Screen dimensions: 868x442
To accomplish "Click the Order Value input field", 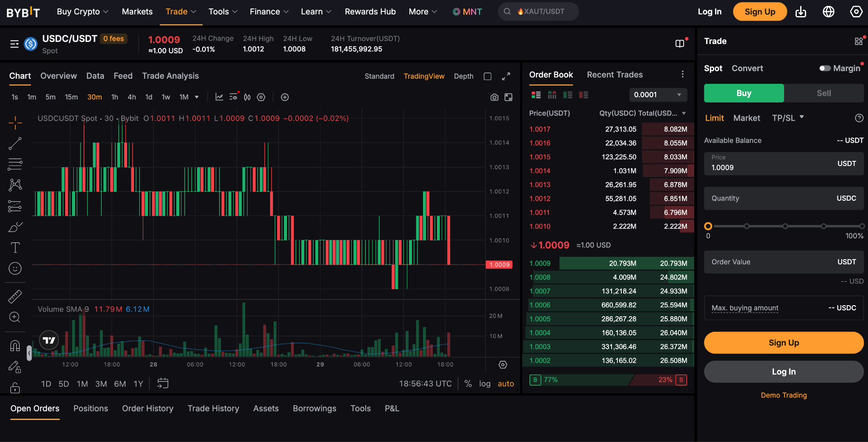I will 784,262.
